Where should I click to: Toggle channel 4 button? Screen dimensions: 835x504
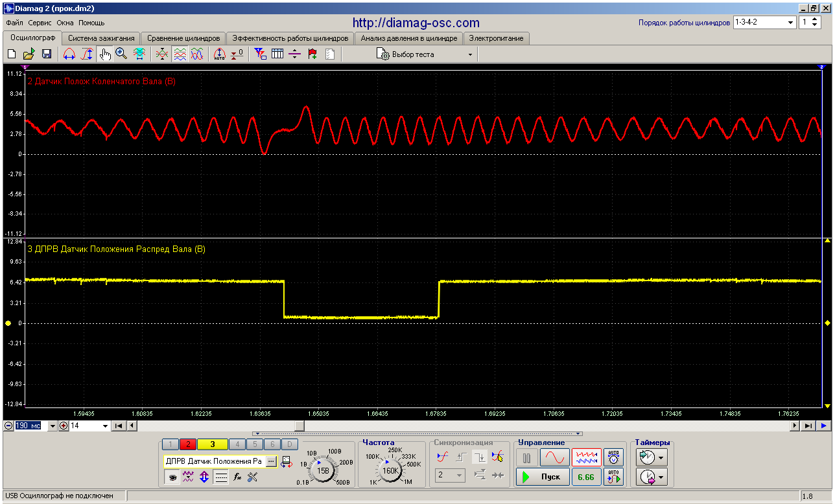237,444
